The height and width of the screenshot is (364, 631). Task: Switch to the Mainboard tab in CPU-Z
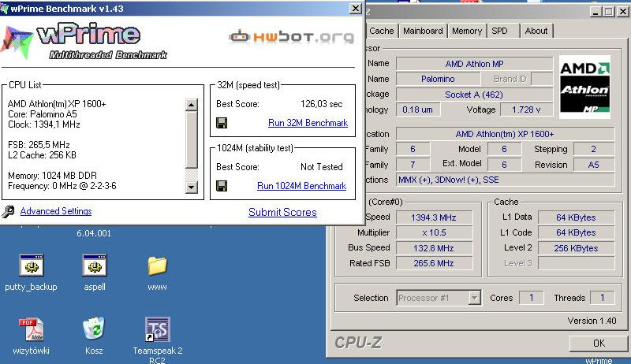pyautogui.click(x=423, y=31)
